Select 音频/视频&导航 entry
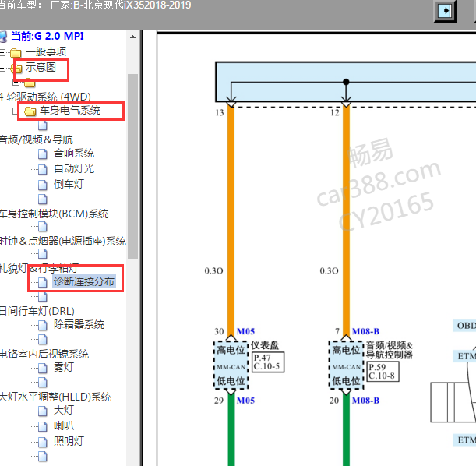Viewport: 476px width, 466px height. pos(36,139)
